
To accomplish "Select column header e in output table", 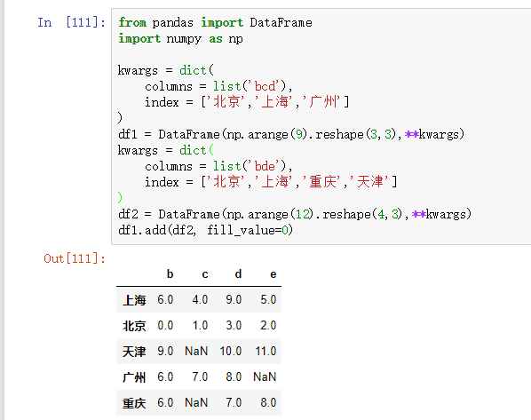I will point(273,274).
